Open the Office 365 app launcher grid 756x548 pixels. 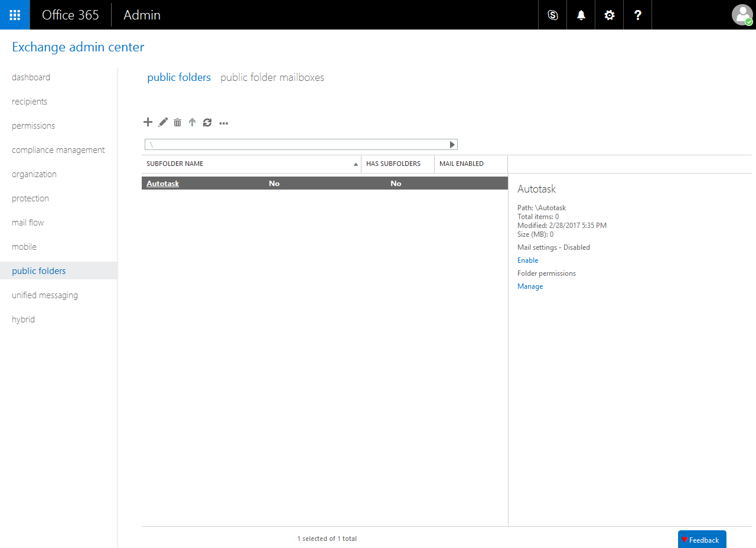point(15,15)
